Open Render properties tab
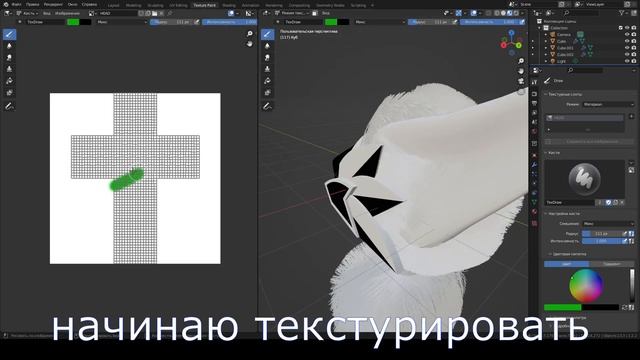This screenshot has width=640, height=360. [x=534, y=93]
